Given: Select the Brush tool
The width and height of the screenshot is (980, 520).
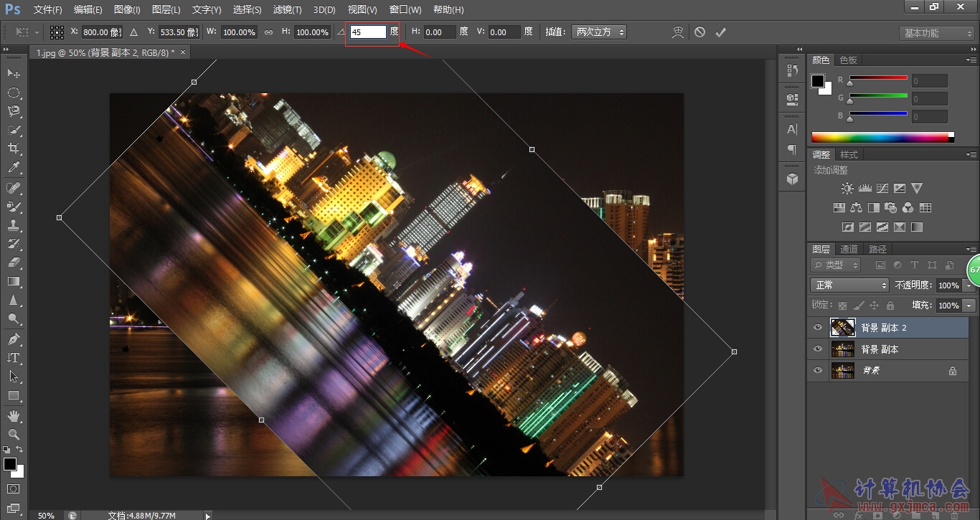Looking at the screenshot, I should (14, 206).
